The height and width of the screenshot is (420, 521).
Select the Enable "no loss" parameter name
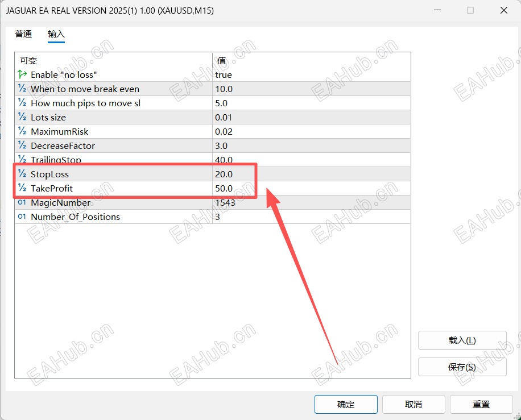pyautogui.click(x=64, y=74)
